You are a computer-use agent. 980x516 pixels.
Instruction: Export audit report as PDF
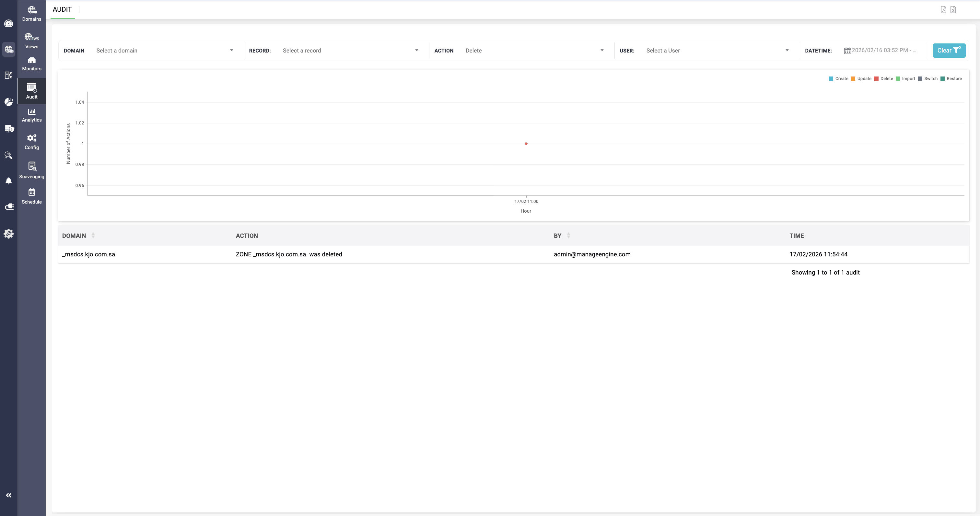click(943, 9)
